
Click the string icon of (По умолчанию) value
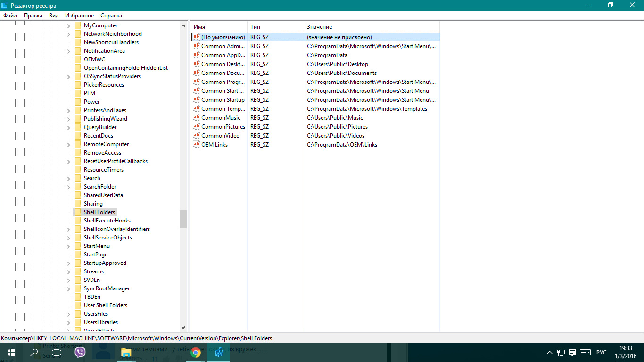pyautogui.click(x=197, y=37)
